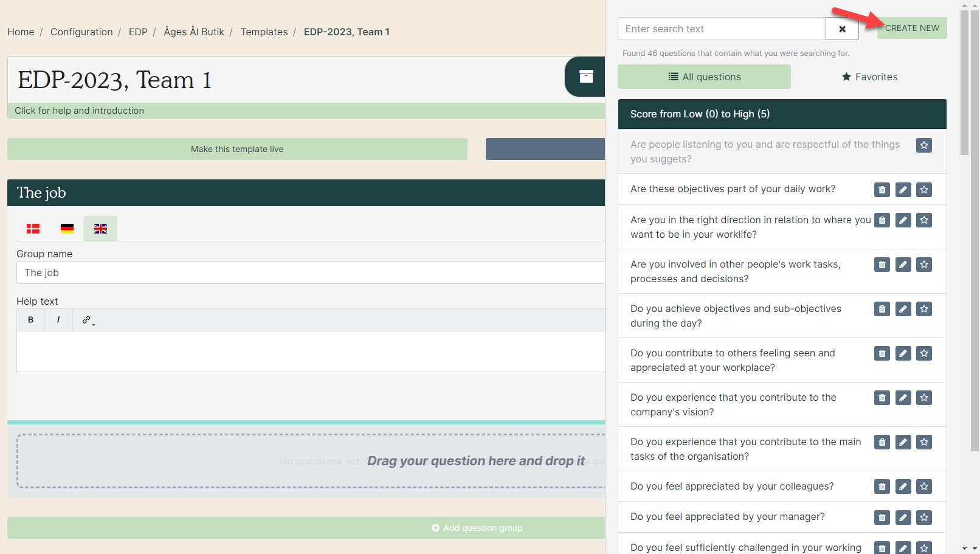Clear the question search field
This screenshot has height=554, width=980.
click(x=842, y=29)
